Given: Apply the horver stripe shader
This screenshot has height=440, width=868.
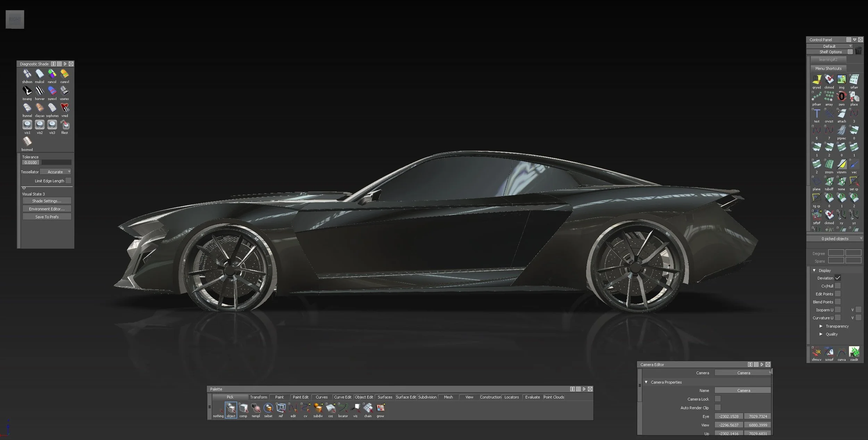Looking at the screenshot, I should click(x=40, y=91).
